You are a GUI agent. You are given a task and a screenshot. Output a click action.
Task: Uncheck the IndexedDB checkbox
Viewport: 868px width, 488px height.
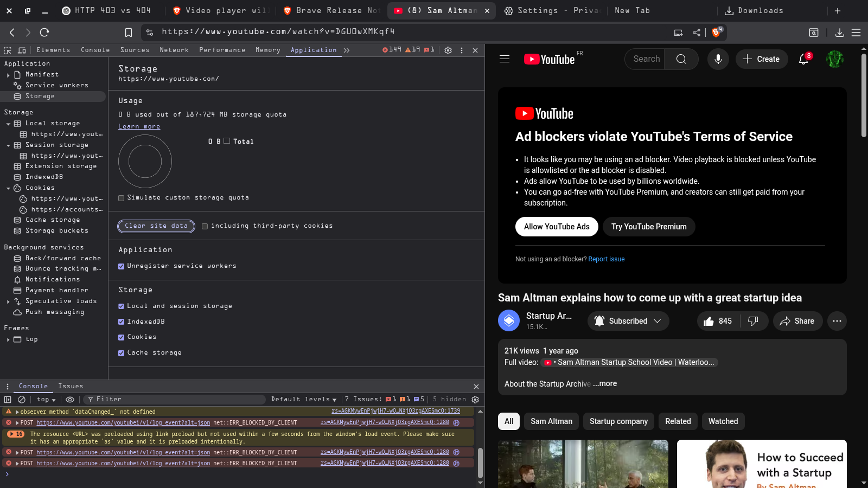tap(122, 322)
